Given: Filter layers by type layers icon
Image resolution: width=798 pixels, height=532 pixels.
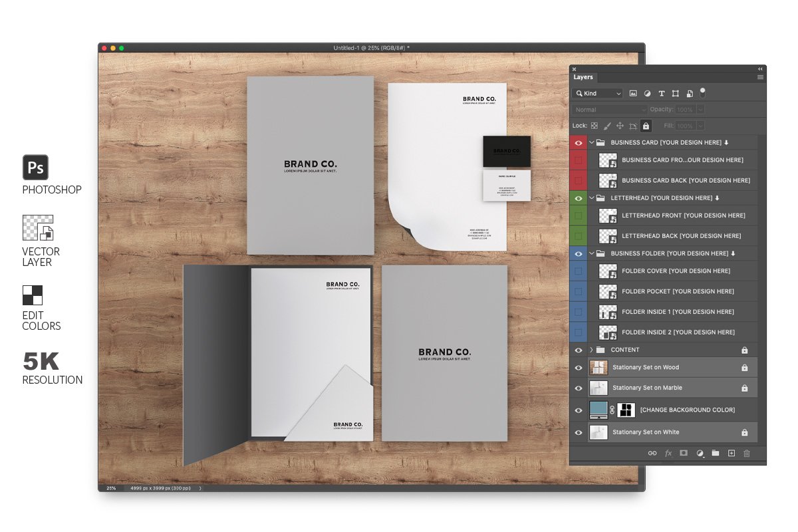Looking at the screenshot, I should pos(661,94).
